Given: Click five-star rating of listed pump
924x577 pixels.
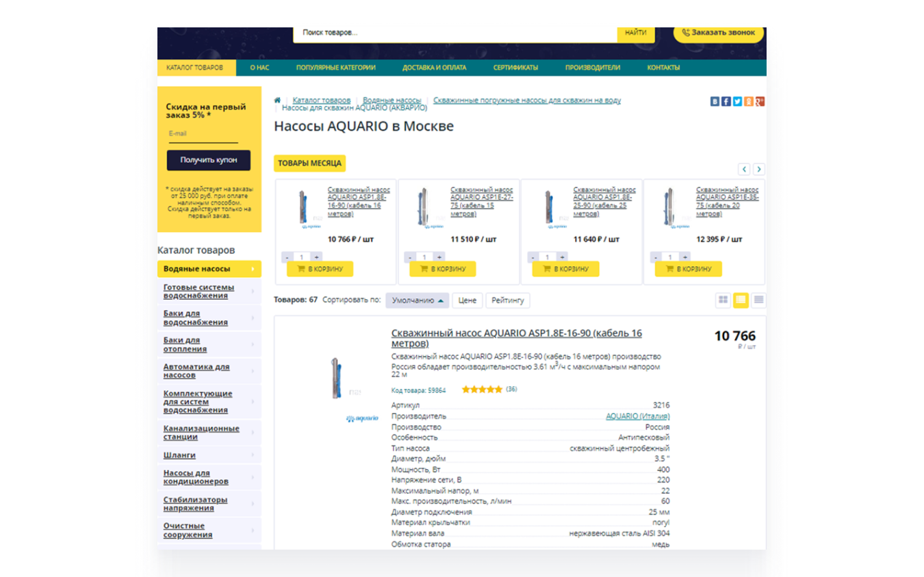Looking at the screenshot, I should tap(482, 389).
